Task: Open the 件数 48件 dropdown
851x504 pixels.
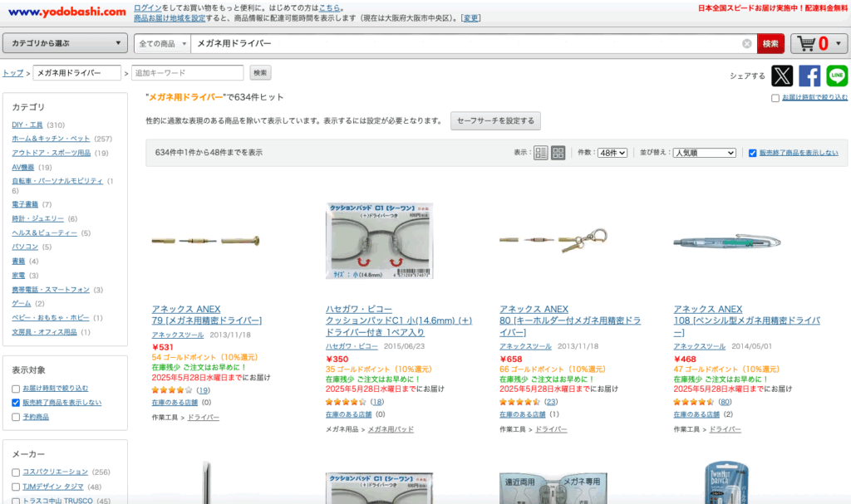Action: tap(612, 153)
